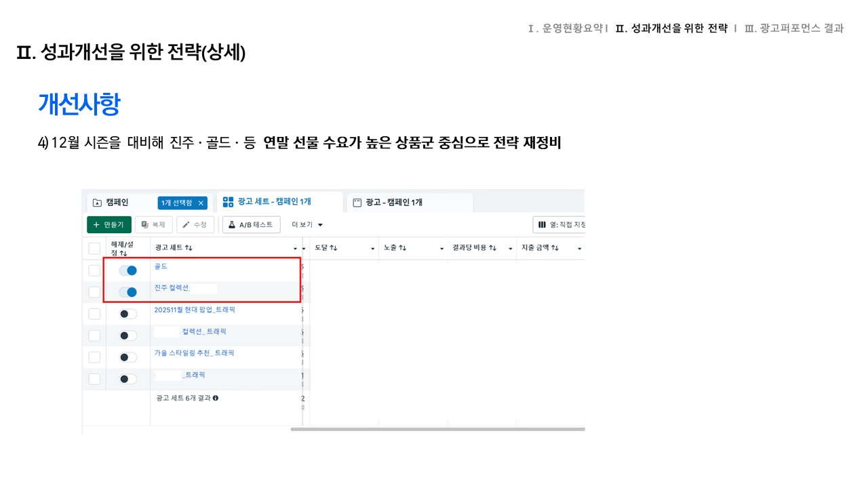Disable the 진주 컬렉션 ad set toggle
This screenshot has width=868, height=488.
(x=127, y=292)
